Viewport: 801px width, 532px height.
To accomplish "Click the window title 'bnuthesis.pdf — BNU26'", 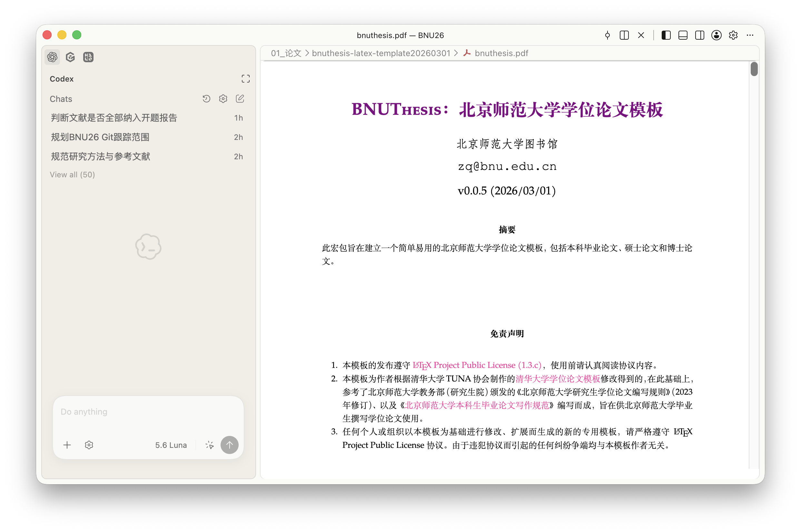I will click(400, 35).
